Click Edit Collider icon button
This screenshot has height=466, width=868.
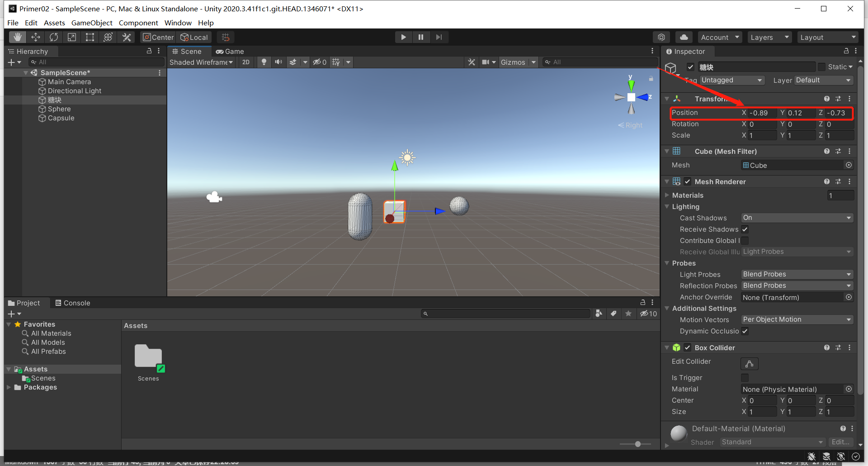(x=749, y=364)
